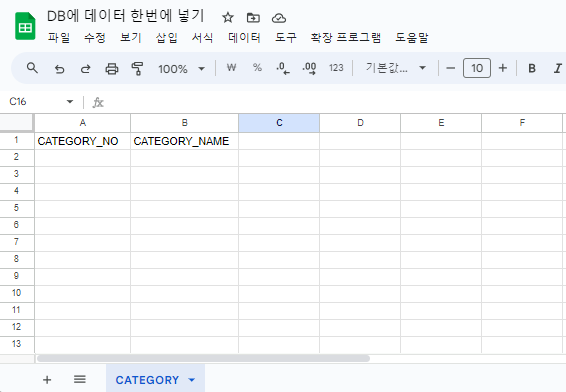
Task: Increase decimal places
Action: (309, 68)
